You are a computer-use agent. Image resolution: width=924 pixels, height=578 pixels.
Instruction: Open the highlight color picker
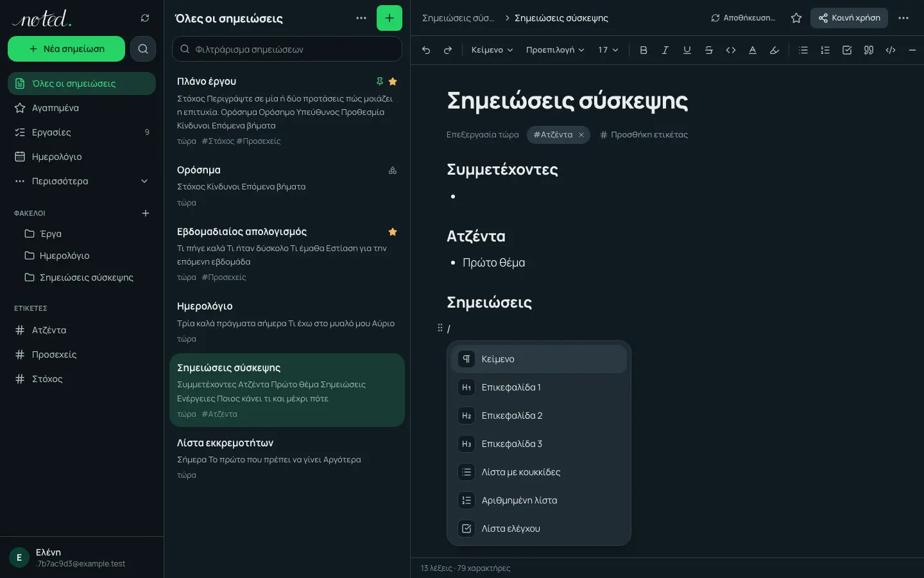point(774,50)
